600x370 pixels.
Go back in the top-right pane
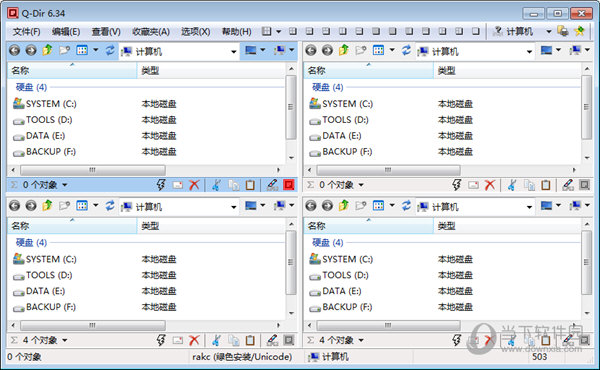pyautogui.click(x=311, y=51)
